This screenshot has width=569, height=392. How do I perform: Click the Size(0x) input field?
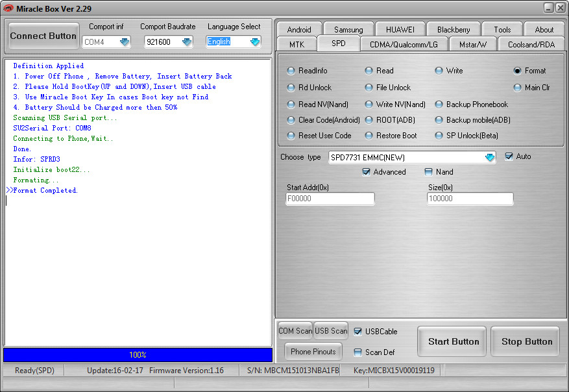click(470, 199)
